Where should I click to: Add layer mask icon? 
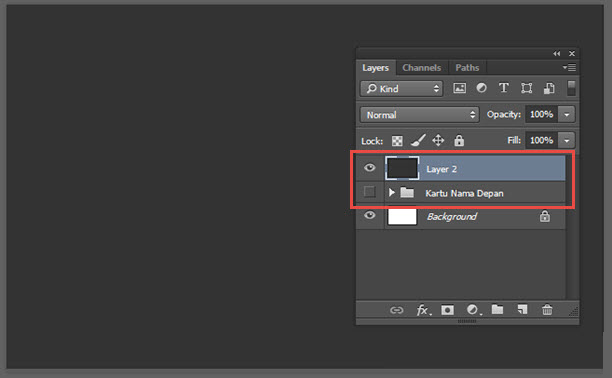447,310
